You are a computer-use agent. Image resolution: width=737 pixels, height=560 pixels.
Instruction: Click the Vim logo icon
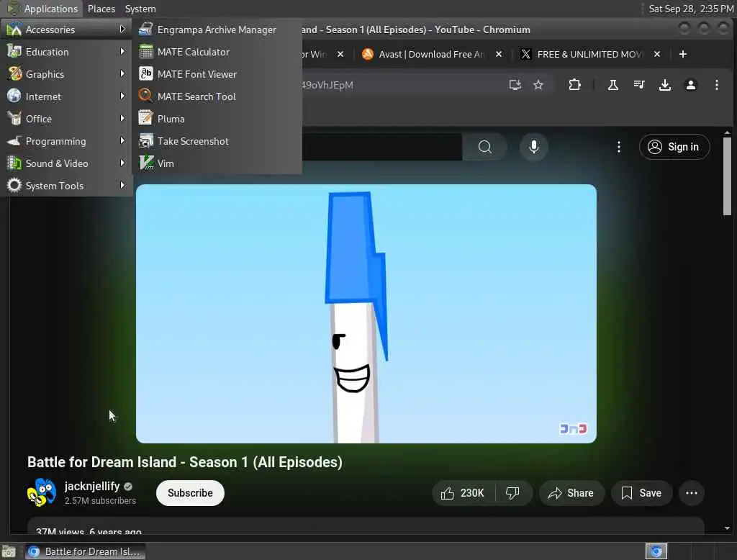146,163
